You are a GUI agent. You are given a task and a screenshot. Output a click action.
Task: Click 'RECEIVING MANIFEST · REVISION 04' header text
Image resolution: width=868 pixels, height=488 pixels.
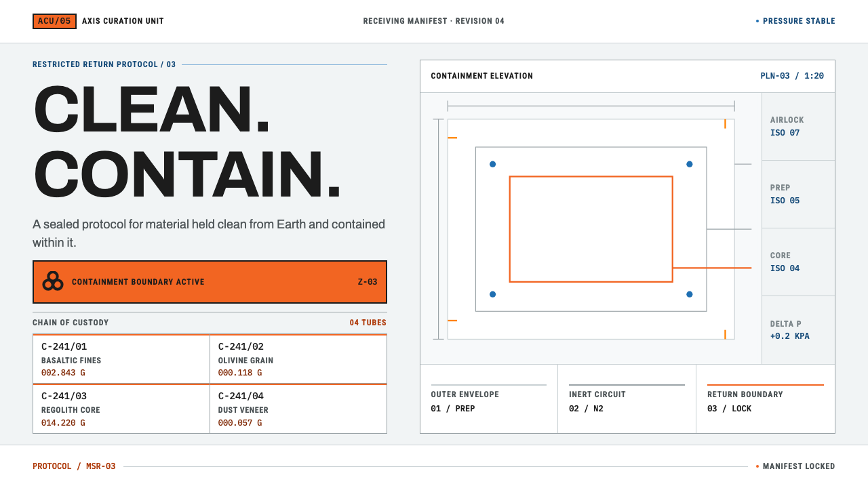point(434,21)
